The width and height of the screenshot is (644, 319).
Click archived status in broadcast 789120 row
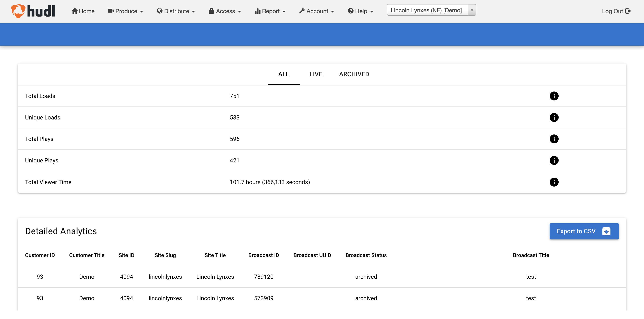[x=366, y=276]
